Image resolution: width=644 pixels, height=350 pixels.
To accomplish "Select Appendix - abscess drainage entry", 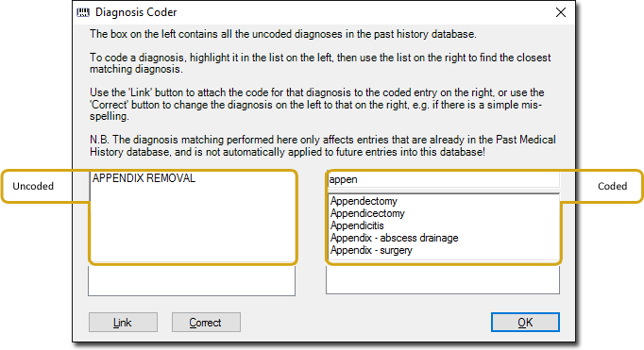I will pos(395,238).
